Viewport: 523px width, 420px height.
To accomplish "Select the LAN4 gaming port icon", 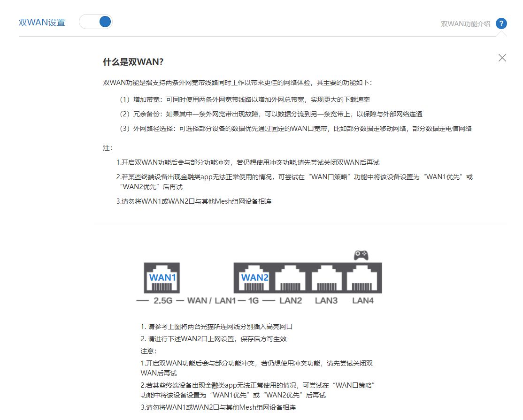I will point(362,279).
